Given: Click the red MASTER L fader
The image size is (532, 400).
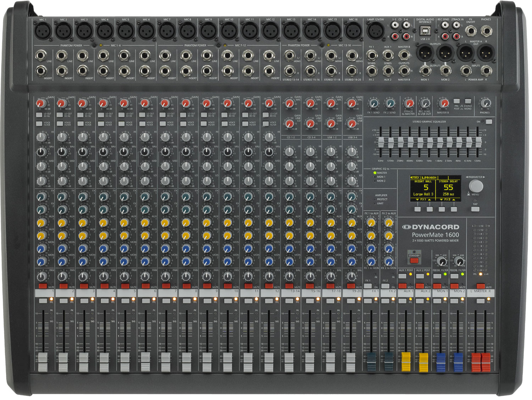Looking at the screenshot, I should click(x=476, y=362).
